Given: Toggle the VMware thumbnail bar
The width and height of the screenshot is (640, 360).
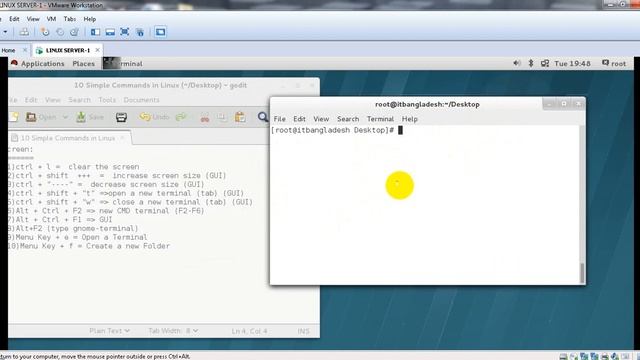Looking at the screenshot, I should click(110, 32).
